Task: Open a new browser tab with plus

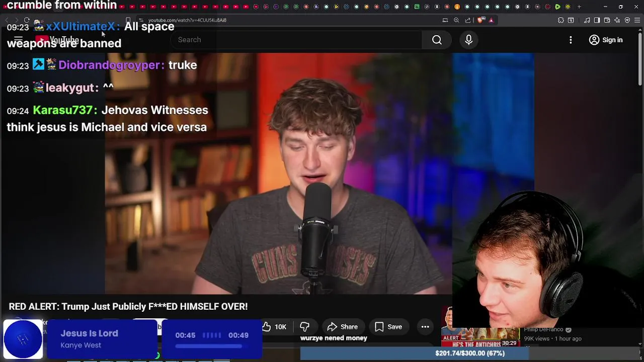Action: coord(579,7)
